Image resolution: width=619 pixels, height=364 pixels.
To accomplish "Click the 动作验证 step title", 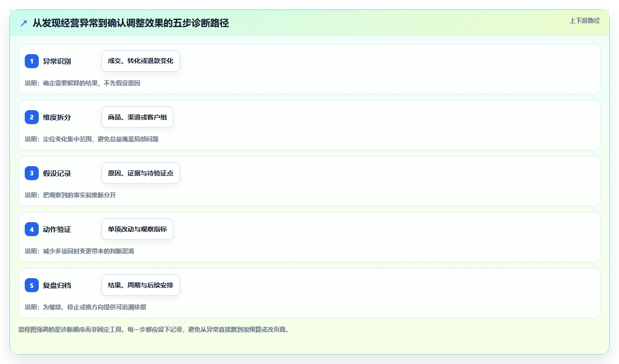I will pyautogui.click(x=57, y=229).
